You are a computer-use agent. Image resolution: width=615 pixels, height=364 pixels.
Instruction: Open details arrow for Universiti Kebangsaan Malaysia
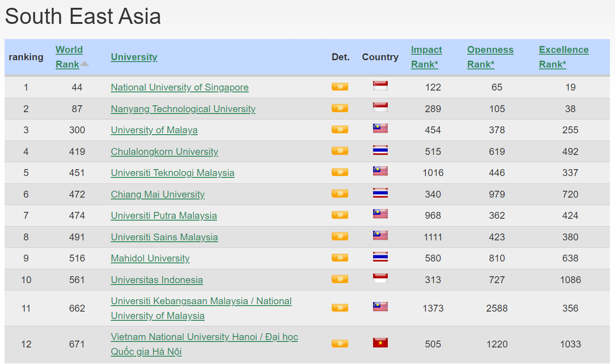click(340, 307)
